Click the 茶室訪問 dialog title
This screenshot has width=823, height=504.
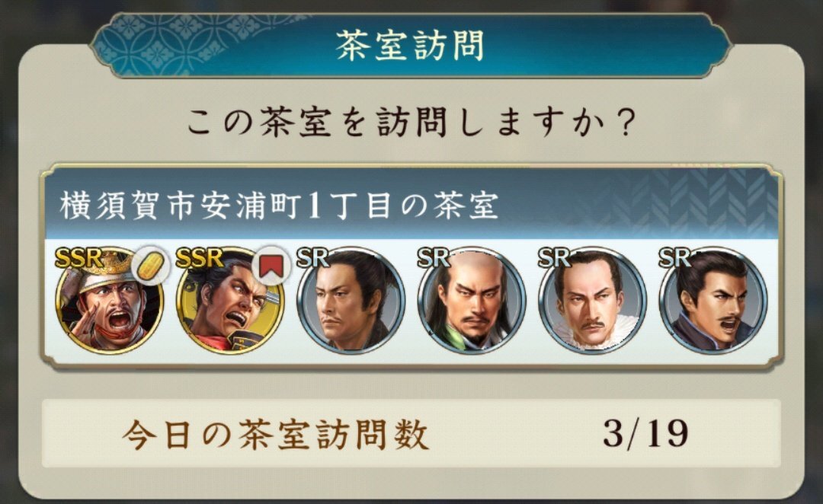click(x=410, y=46)
